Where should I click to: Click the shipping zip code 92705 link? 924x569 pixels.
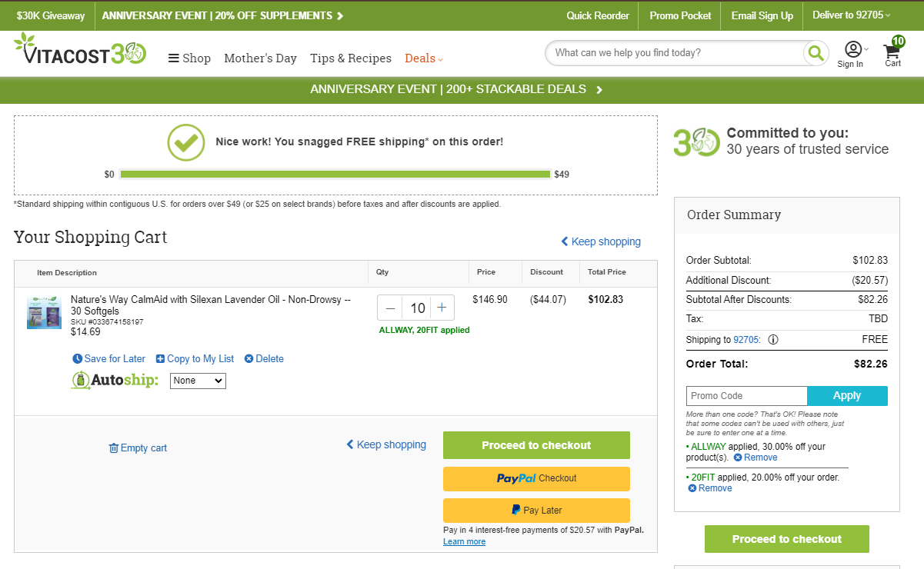click(746, 340)
